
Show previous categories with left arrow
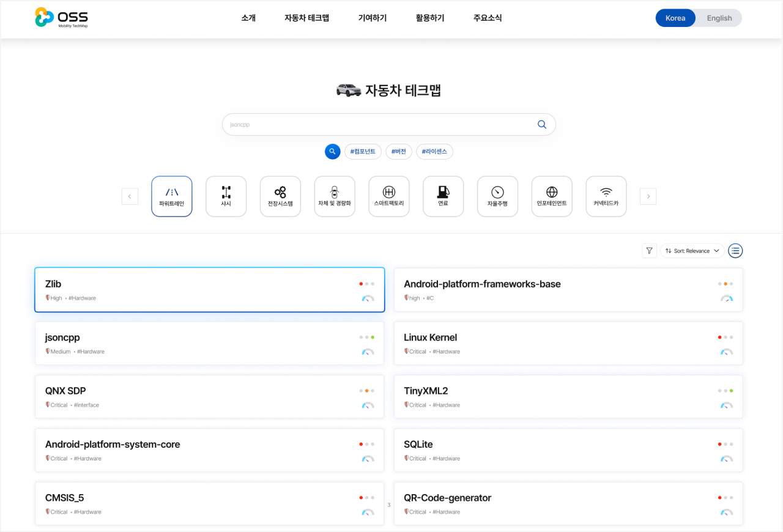130,196
